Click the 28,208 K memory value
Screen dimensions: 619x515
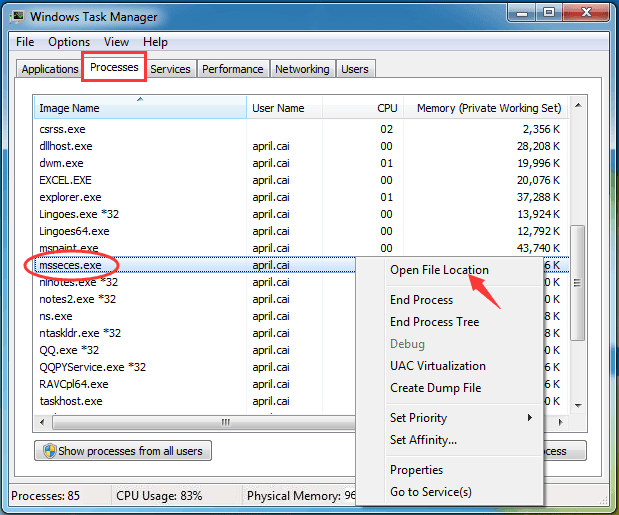click(538, 146)
